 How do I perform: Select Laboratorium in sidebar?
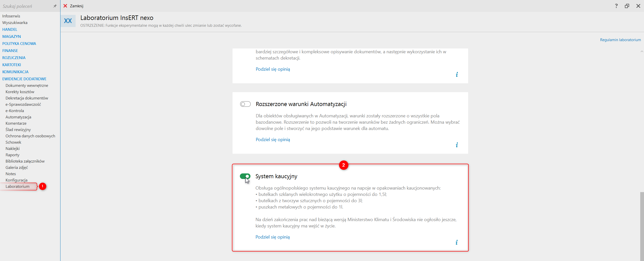(x=18, y=186)
